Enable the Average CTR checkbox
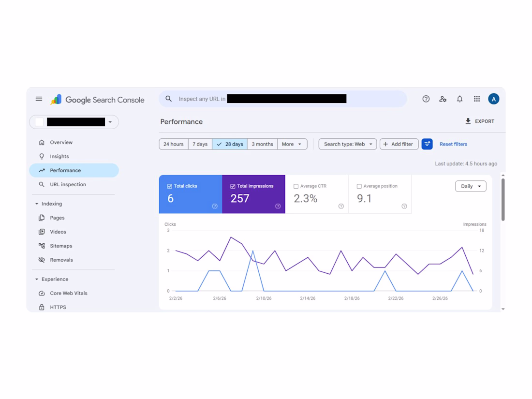 click(x=296, y=186)
